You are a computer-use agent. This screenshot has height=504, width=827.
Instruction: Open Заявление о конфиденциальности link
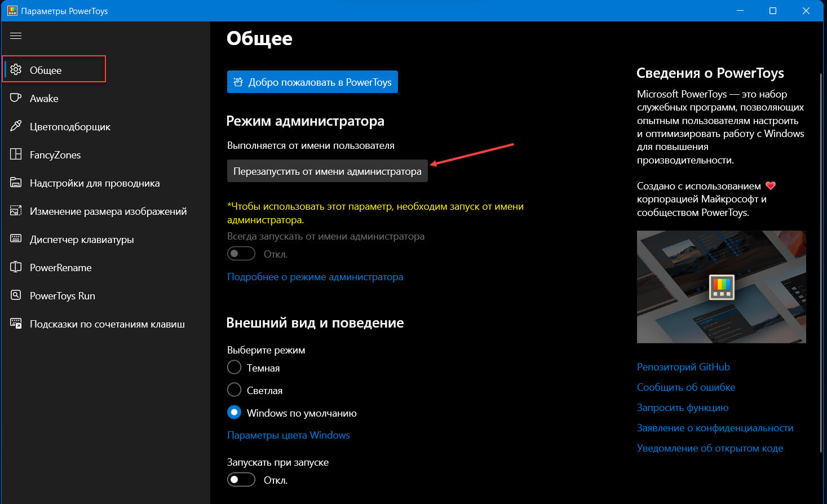click(x=715, y=428)
